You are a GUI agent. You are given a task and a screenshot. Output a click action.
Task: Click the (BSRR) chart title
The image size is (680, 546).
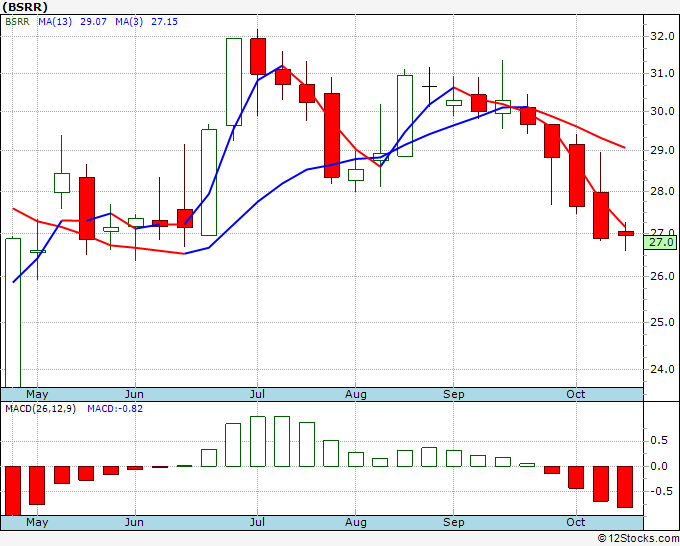click(x=25, y=7)
